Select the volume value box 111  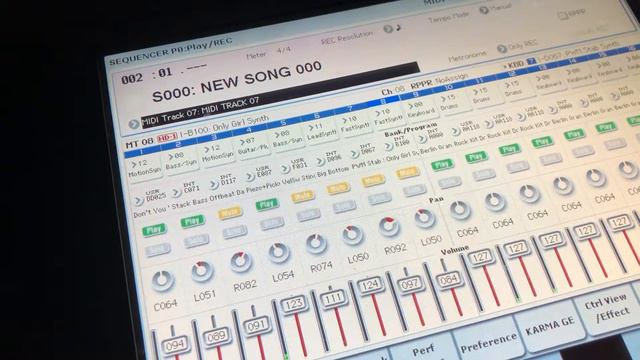333,299
